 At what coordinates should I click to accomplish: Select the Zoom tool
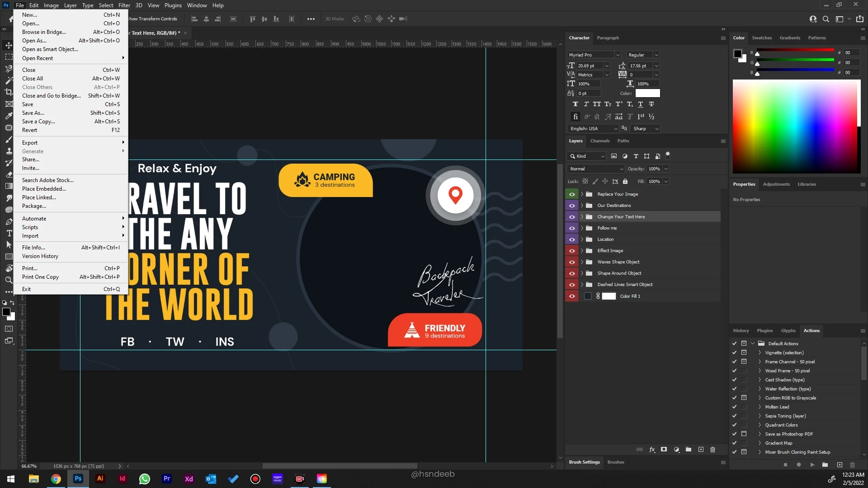(x=9, y=280)
